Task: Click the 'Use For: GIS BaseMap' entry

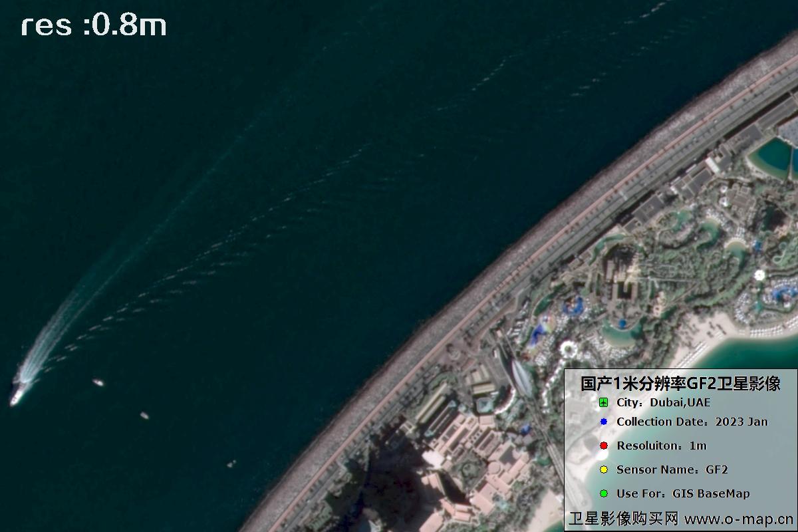Action: (683, 493)
